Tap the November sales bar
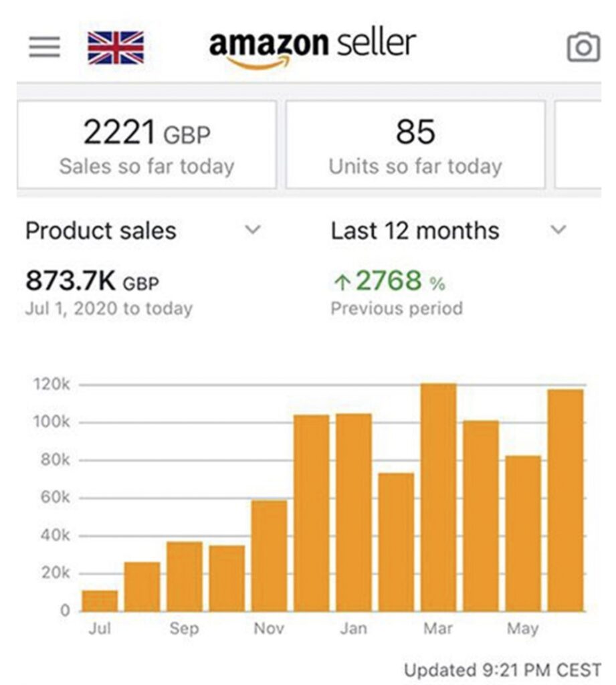 coord(269,555)
